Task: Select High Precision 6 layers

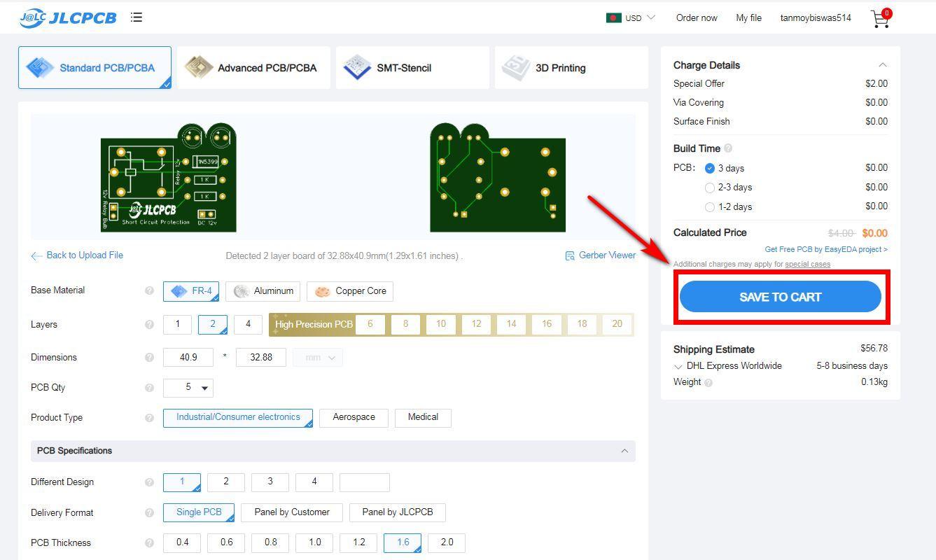Action: [x=370, y=324]
